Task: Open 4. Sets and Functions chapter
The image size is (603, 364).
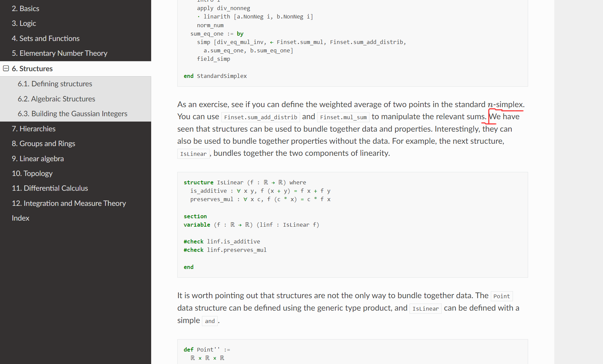Action: point(46,38)
